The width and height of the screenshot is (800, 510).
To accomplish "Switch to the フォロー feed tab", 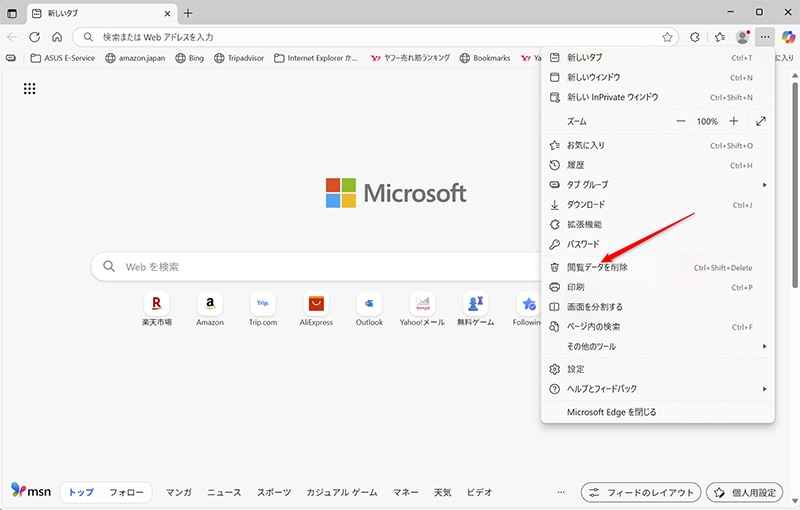I will pyautogui.click(x=126, y=492).
